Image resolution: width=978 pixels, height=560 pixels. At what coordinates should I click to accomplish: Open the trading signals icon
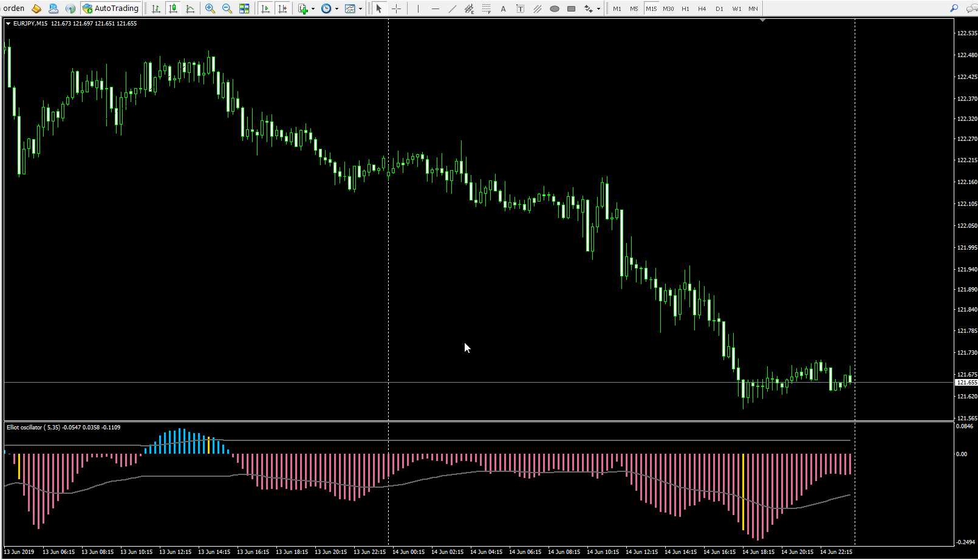point(70,9)
